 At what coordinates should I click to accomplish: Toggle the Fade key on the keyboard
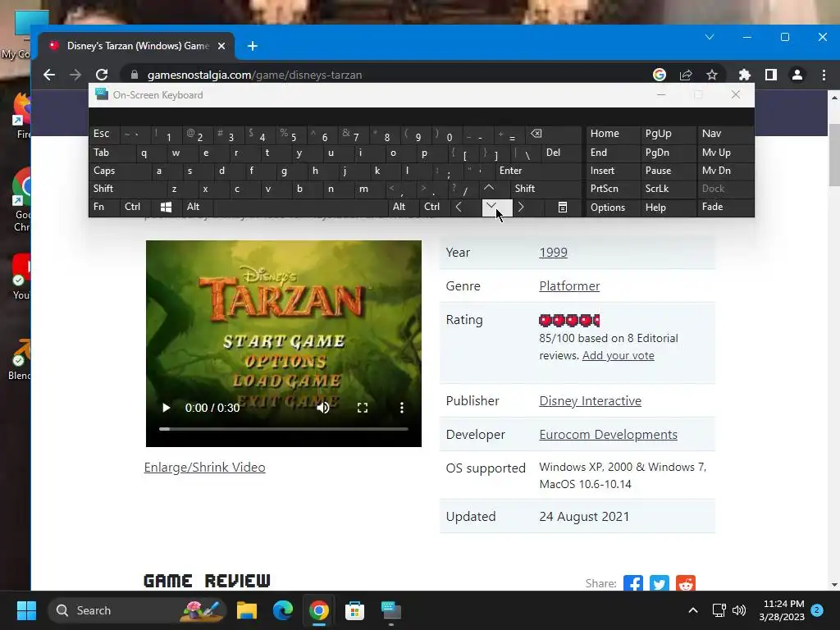[x=725, y=207]
